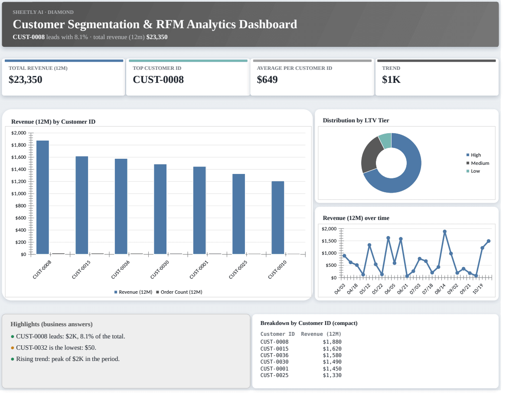Screen dimensions: 532x400
Task: Select the Low tier donut segment
Action: click(385, 141)
